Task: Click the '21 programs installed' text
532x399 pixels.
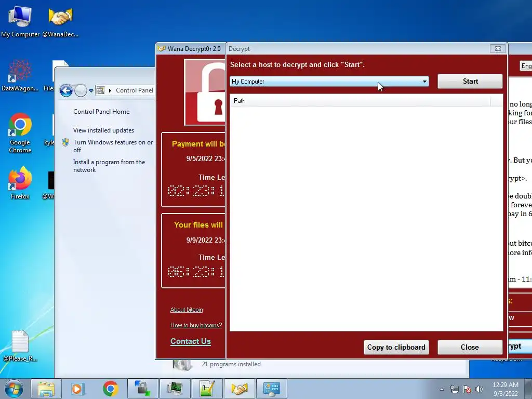Action: (x=231, y=364)
